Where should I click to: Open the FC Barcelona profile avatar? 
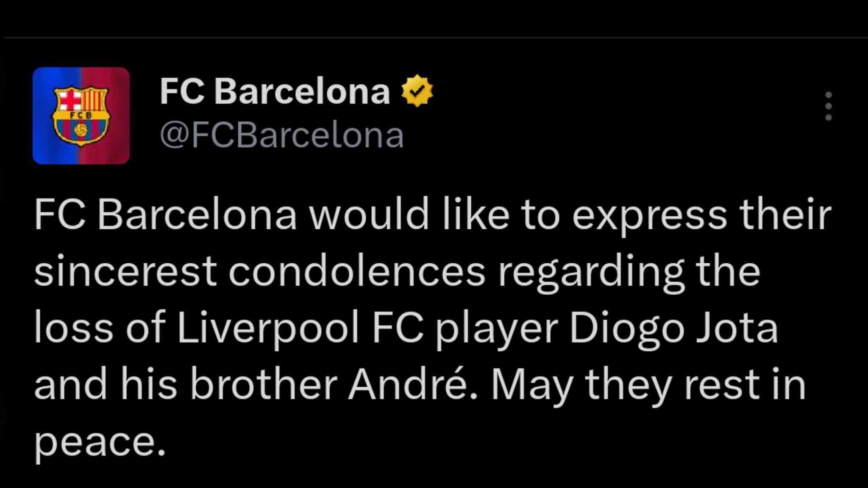tap(81, 116)
